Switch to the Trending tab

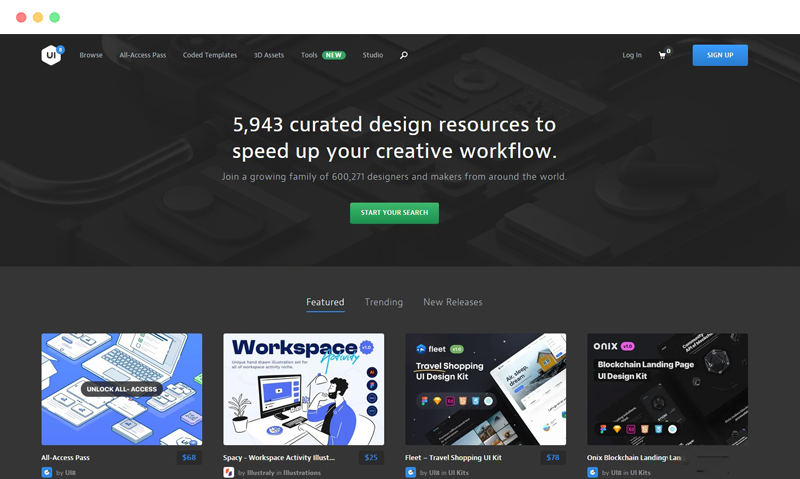pyautogui.click(x=384, y=302)
